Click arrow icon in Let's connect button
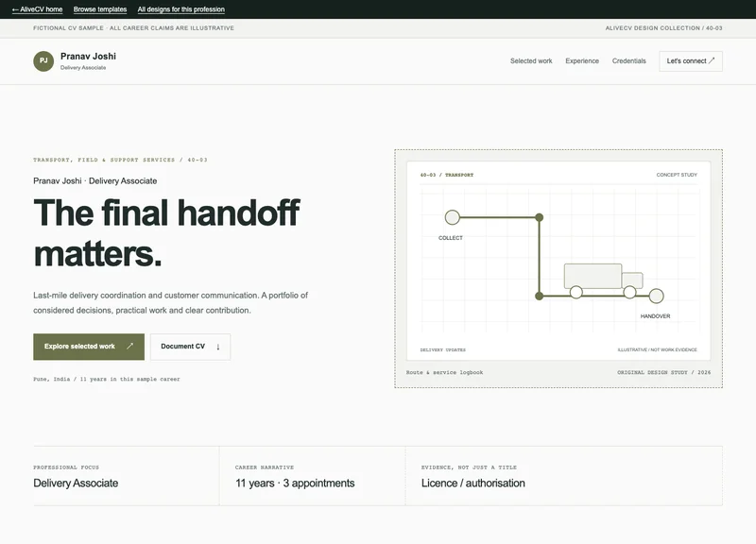The image size is (756, 544). click(712, 60)
